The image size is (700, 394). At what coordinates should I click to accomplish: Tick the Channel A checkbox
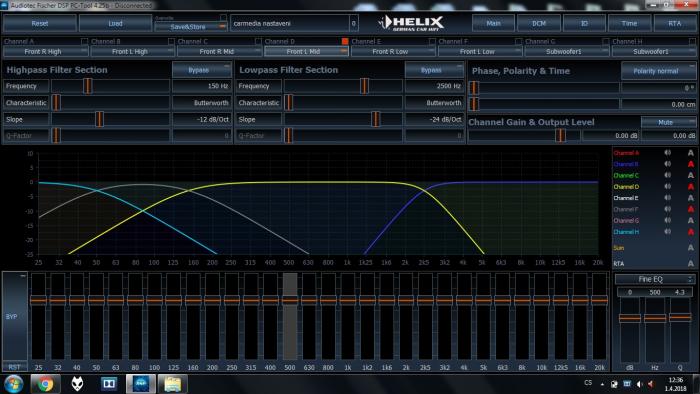point(84,41)
